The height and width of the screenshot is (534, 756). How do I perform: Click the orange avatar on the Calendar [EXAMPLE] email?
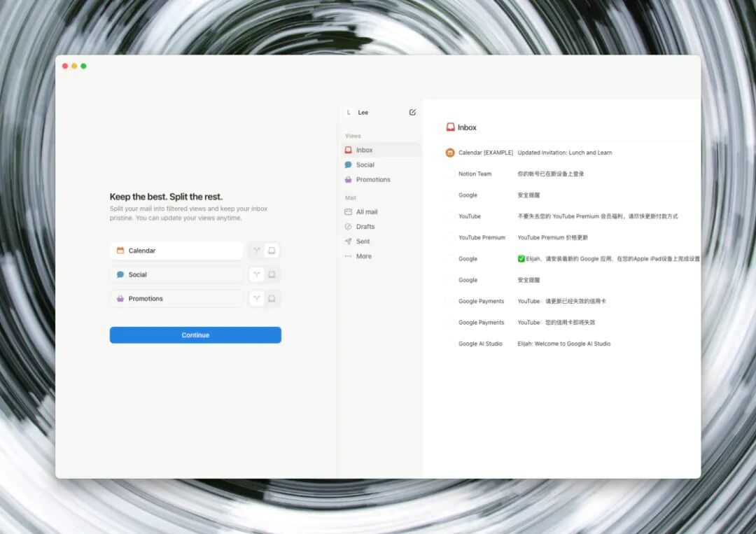pos(450,153)
